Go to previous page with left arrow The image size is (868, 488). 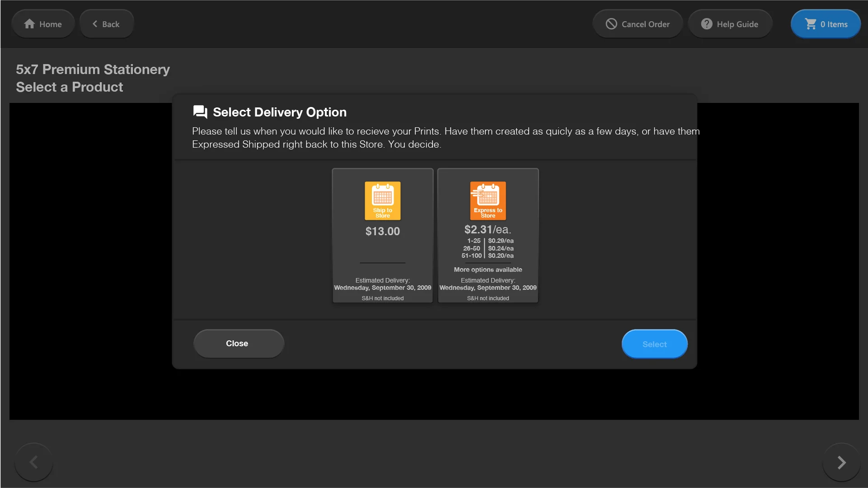(x=34, y=462)
